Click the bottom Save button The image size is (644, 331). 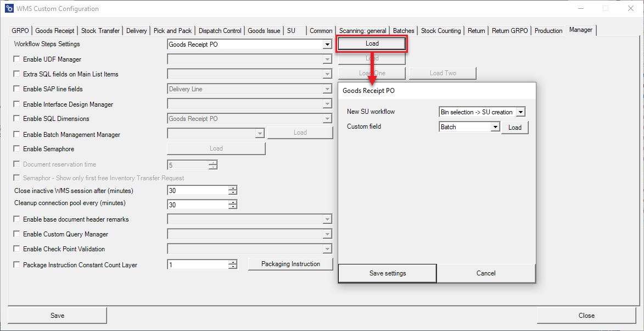point(57,316)
